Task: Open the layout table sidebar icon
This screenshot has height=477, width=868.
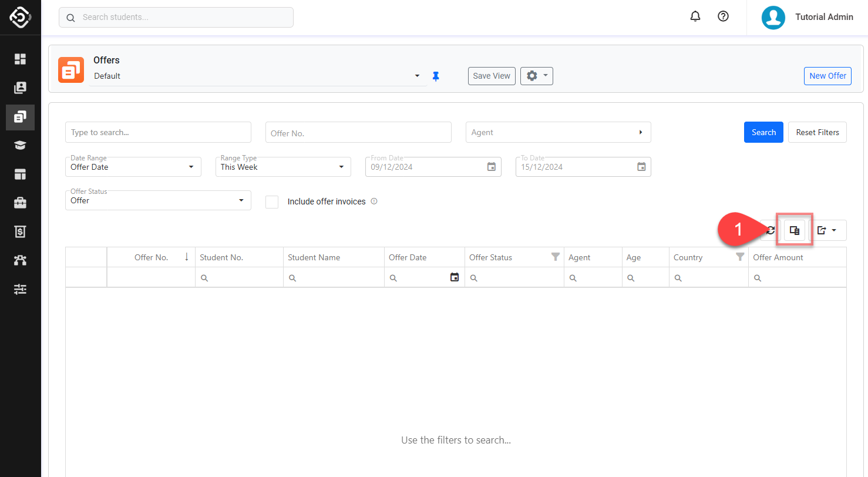Action: pyautogui.click(x=21, y=174)
